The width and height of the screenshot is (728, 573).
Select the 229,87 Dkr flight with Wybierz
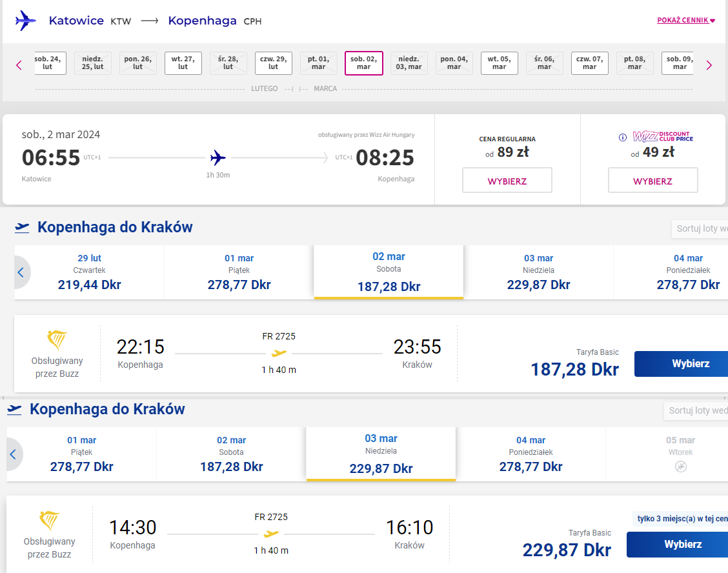pos(678,544)
